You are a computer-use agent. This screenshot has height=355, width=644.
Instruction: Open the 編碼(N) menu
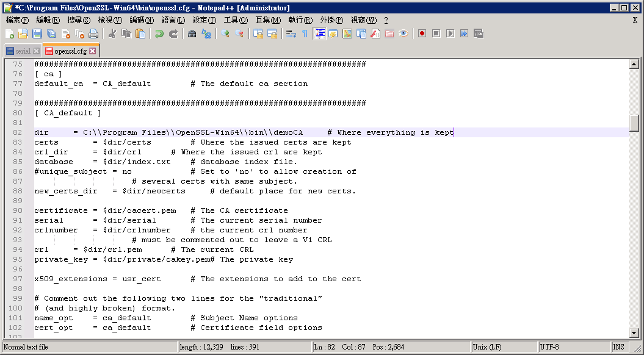[x=142, y=20]
